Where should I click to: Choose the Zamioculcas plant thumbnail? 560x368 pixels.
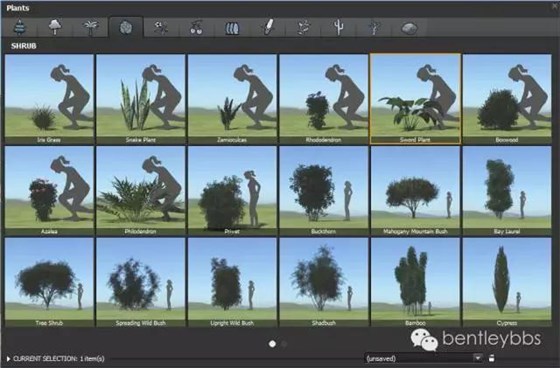click(x=232, y=99)
